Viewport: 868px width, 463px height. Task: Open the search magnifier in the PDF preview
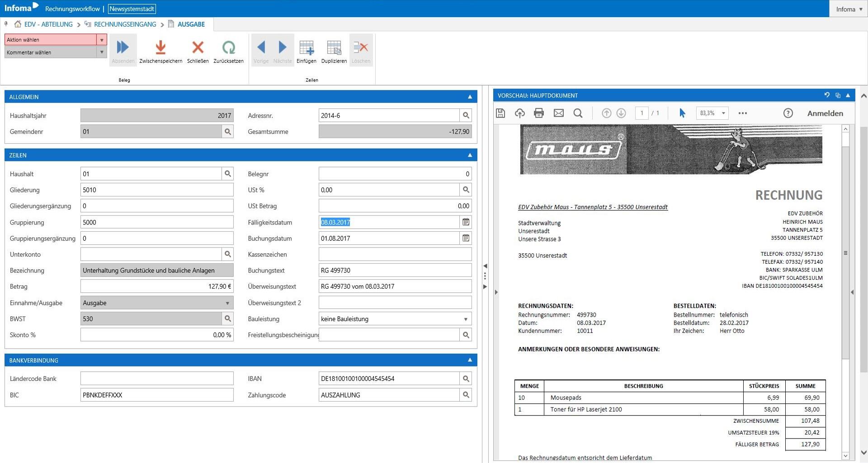click(x=578, y=113)
